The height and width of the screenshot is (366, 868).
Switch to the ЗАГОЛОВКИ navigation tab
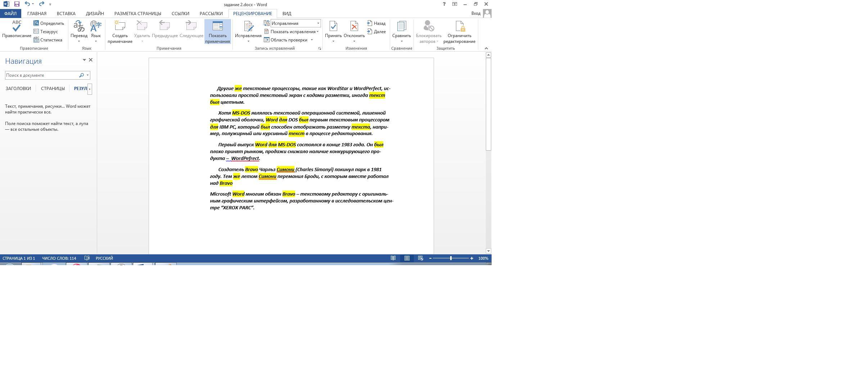(18, 89)
